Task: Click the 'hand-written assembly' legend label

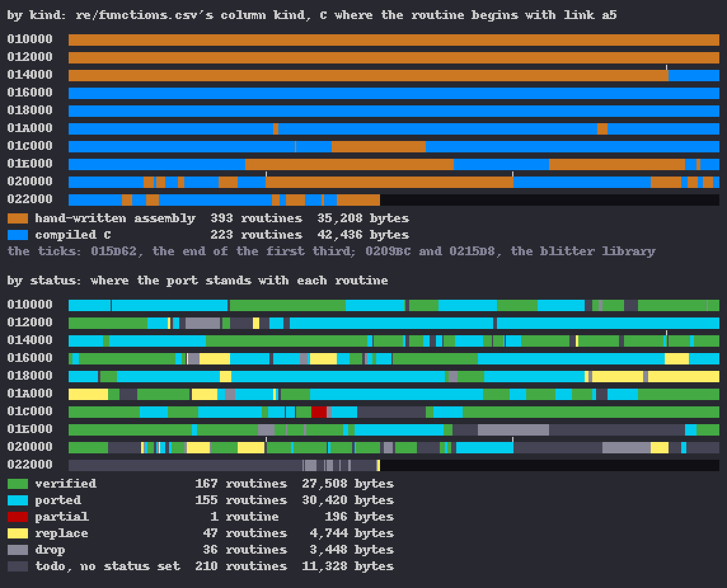Action: click(115, 218)
